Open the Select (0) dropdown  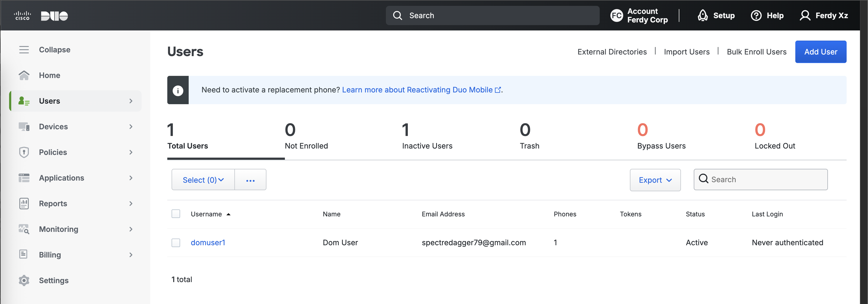pyautogui.click(x=203, y=180)
